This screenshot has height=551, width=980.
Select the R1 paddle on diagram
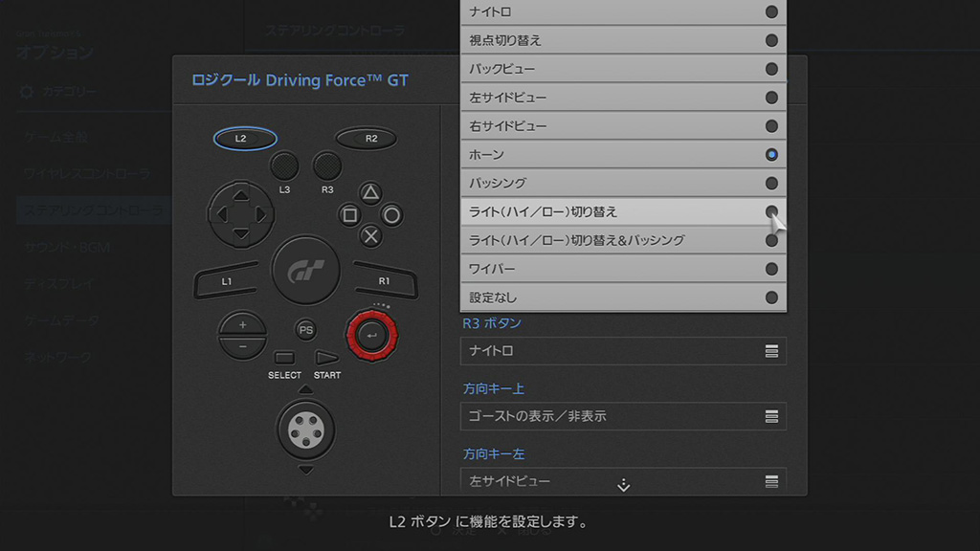coord(385,280)
